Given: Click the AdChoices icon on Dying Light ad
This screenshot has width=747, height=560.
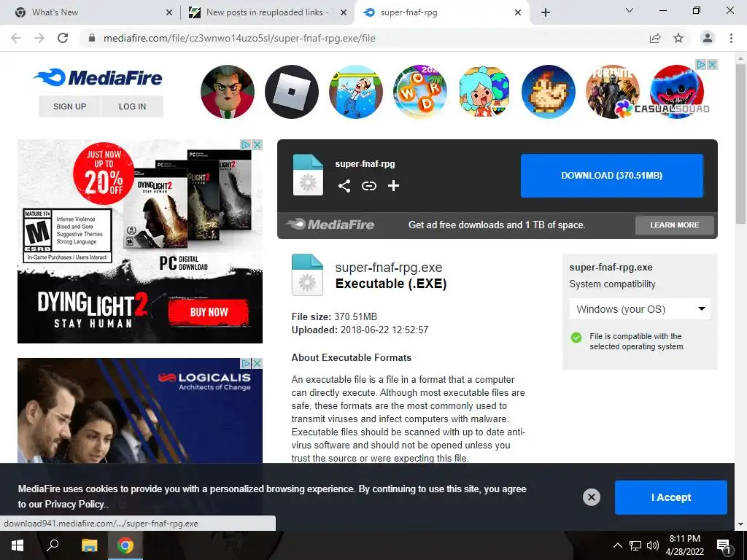Looking at the screenshot, I should (246, 144).
